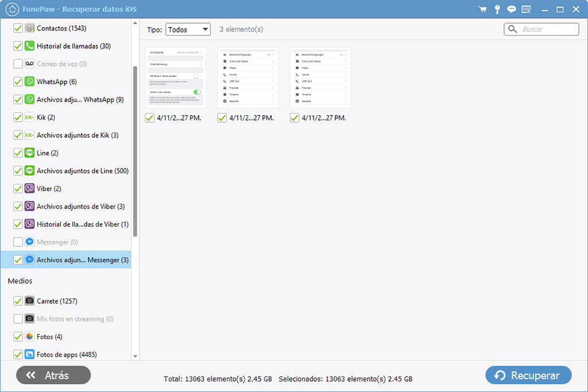Click the Archivos adjuntos WhatsApp icon

(30, 99)
